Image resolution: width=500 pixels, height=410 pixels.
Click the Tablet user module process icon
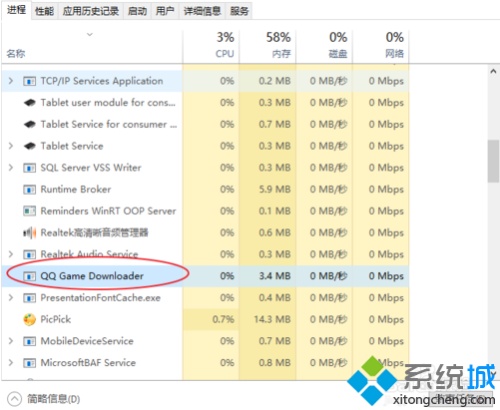pyautogui.click(x=30, y=103)
